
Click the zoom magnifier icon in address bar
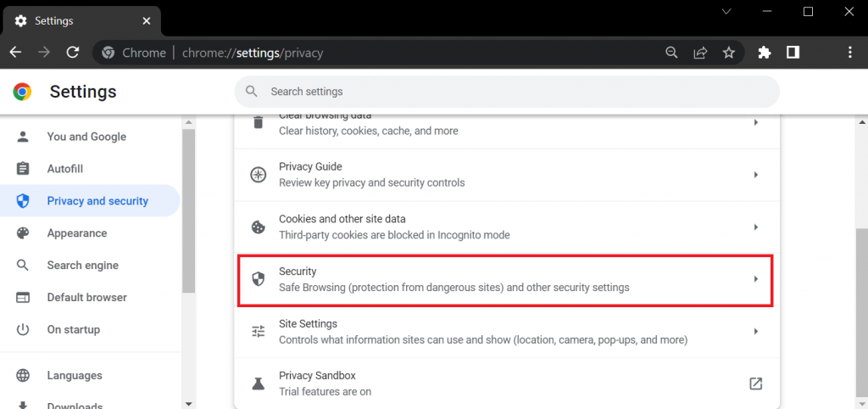coord(671,53)
